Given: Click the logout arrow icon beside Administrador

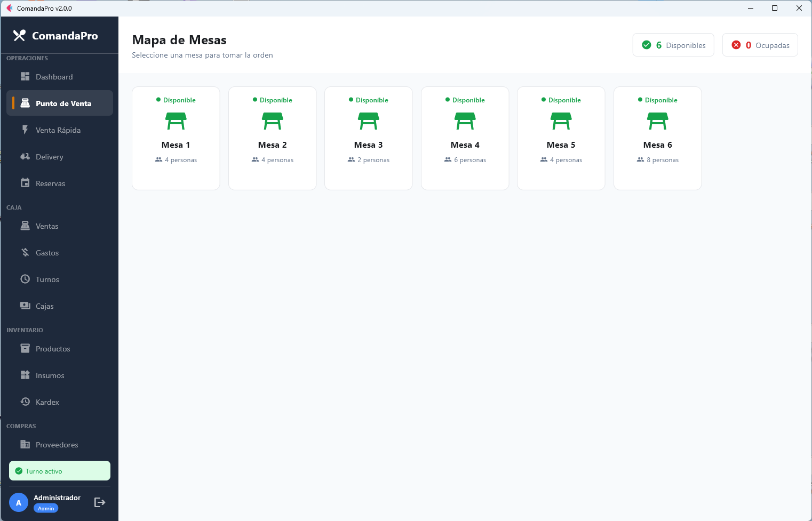Looking at the screenshot, I should (100, 502).
